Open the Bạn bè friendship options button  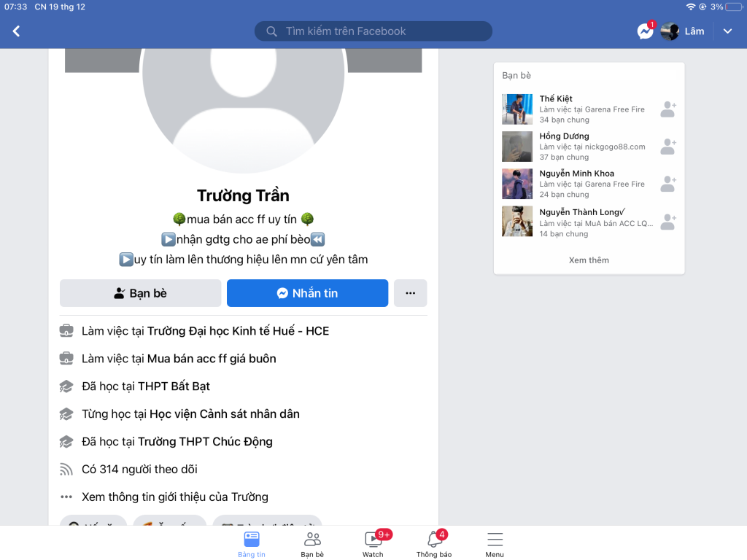click(141, 293)
